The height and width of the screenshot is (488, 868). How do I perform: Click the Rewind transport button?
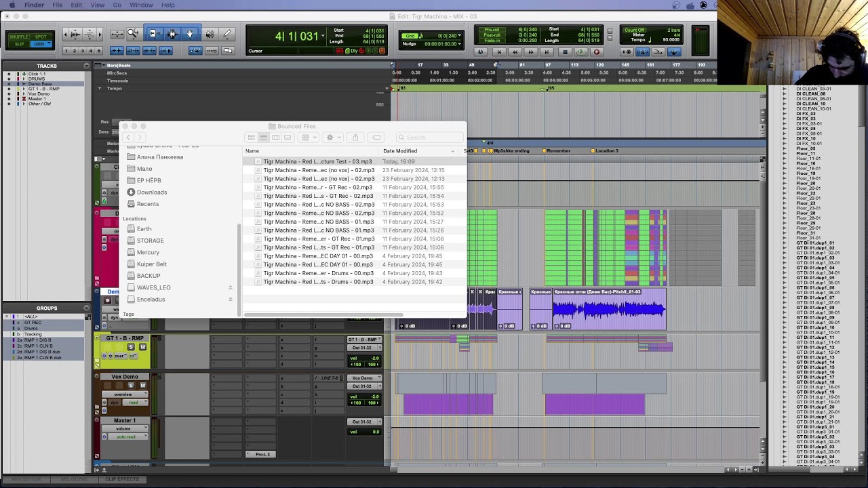(x=515, y=52)
